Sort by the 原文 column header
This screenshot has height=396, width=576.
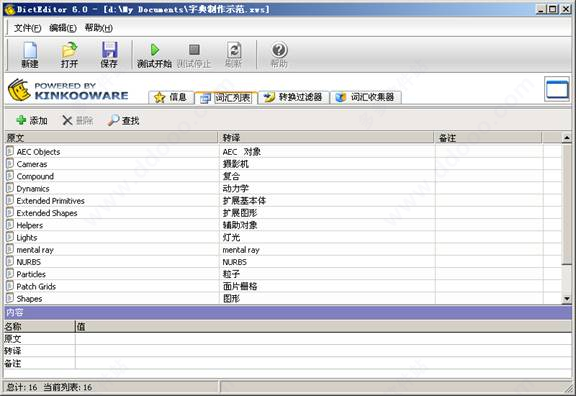pyautogui.click(x=111, y=138)
